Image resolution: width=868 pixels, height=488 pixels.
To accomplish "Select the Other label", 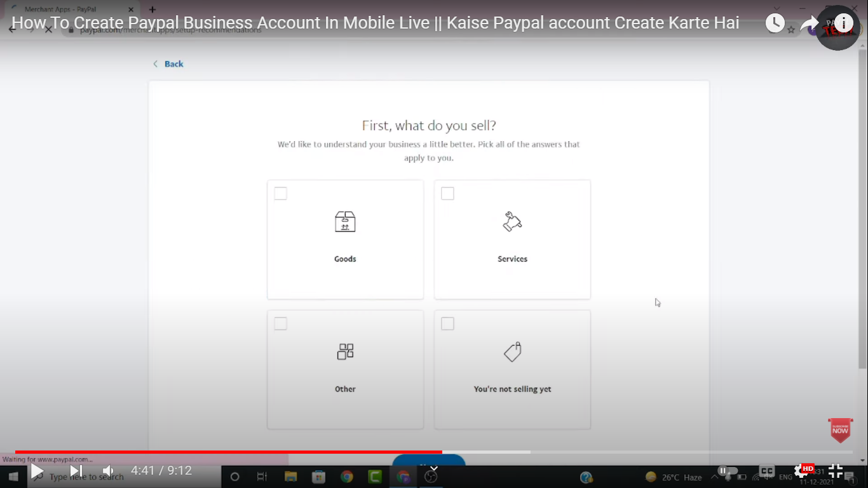I will tap(345, 389).
